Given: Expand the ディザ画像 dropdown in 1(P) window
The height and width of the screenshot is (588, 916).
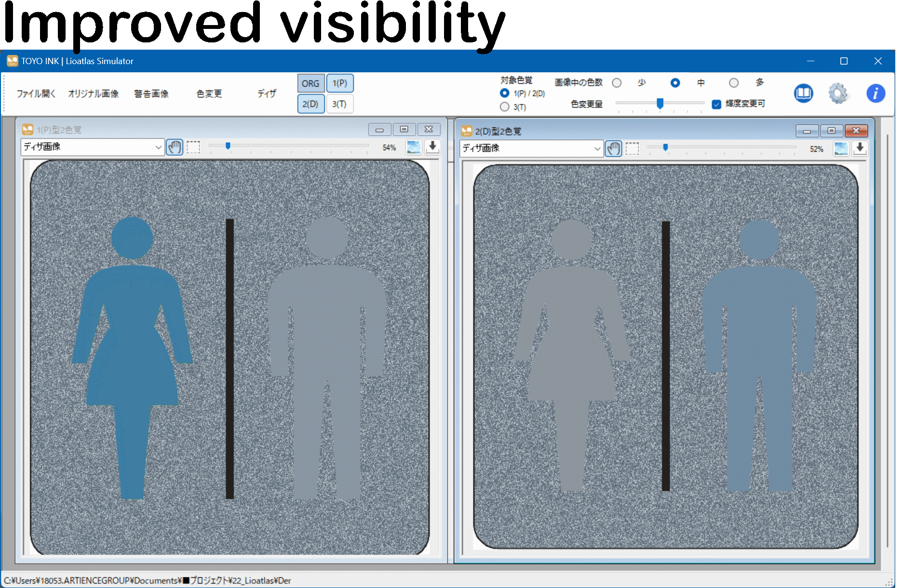Looking at the screenshot, I should [158, 147].
